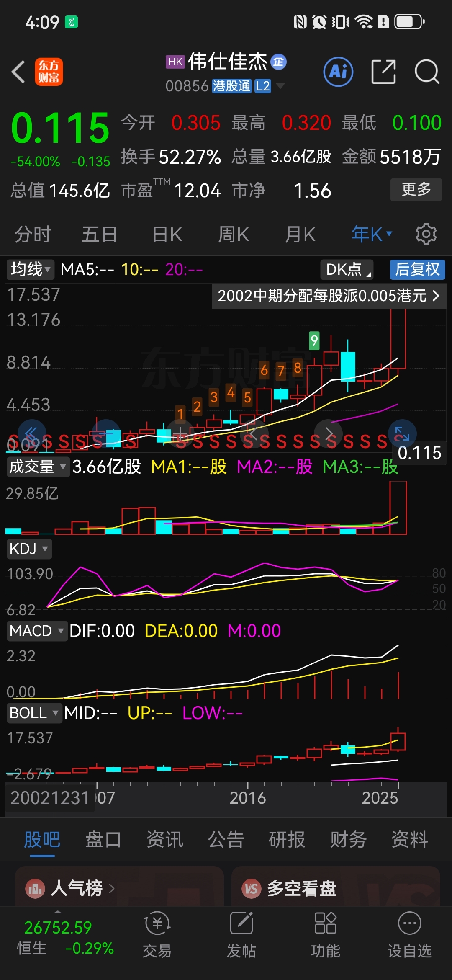
Task: Toggle DK点 indicator
Action: [347, 269]
